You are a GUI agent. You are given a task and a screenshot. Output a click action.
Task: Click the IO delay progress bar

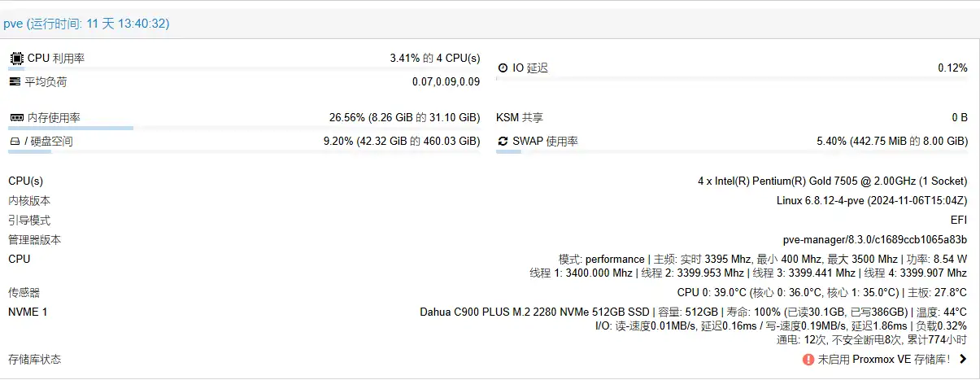pos(732,78)
